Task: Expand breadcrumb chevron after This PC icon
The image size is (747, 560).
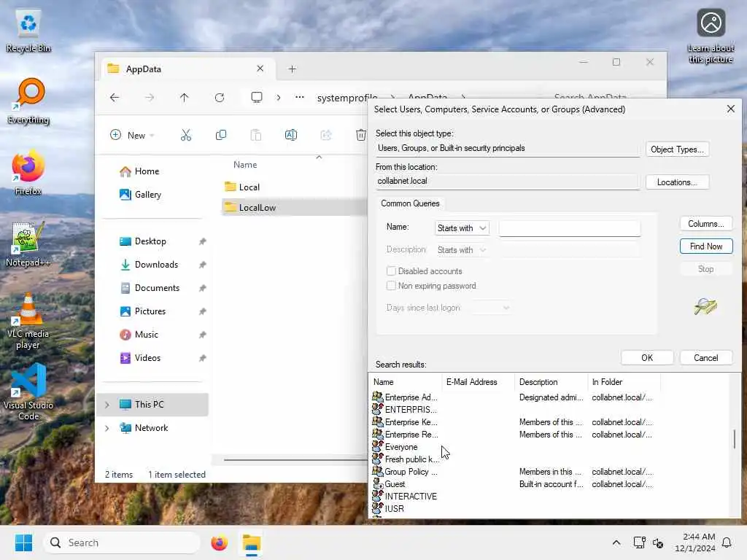Action: click(279, 98)
